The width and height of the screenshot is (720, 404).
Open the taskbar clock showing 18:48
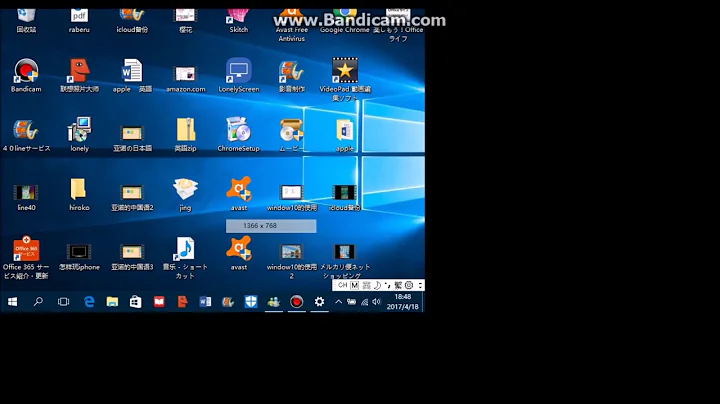[403, 302]
